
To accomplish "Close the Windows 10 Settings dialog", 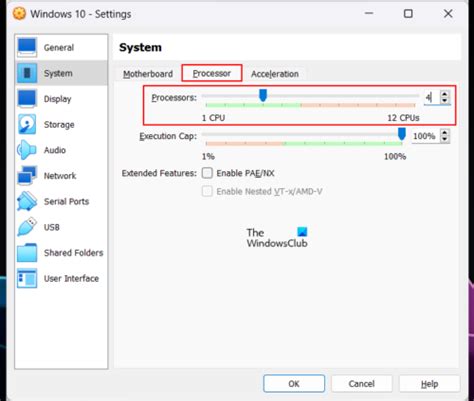I will click(x=448, y=14).
